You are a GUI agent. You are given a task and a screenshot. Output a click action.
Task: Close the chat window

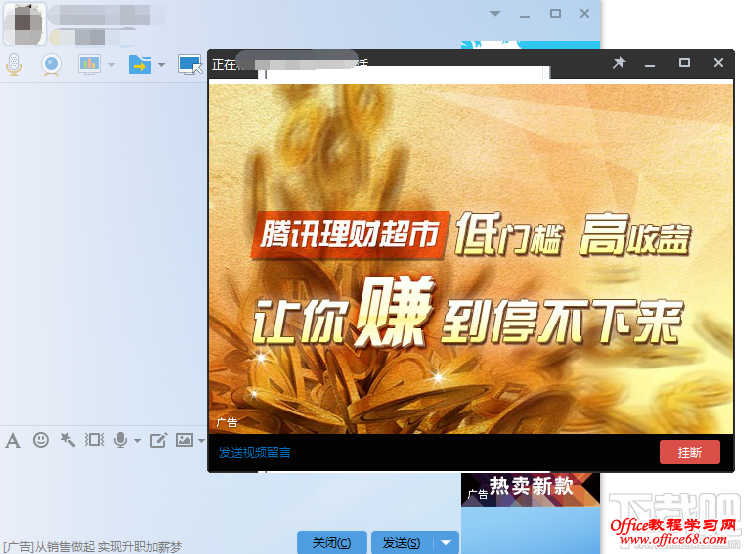pos(584,13)
